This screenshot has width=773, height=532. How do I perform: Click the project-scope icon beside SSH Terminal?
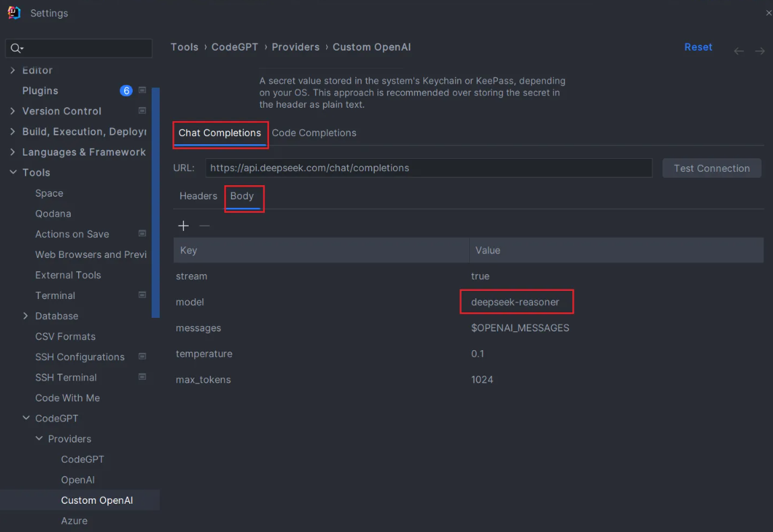(x=142, y=377)
